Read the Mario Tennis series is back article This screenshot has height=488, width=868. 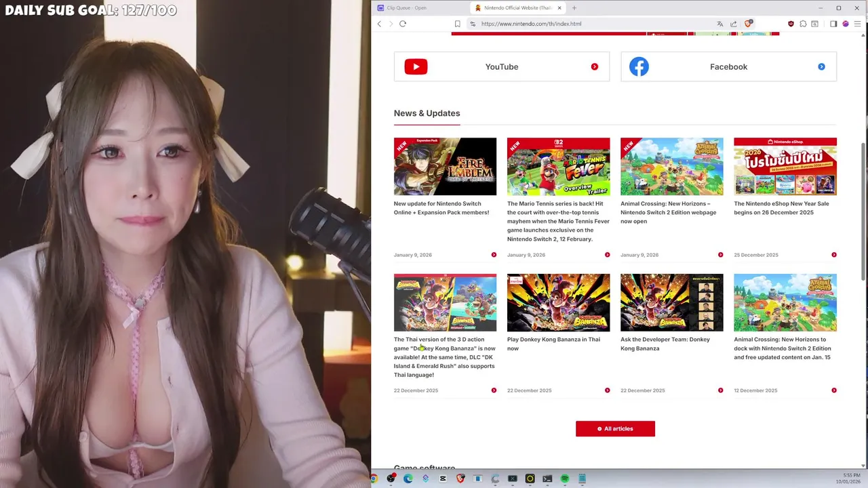(558, 221)
